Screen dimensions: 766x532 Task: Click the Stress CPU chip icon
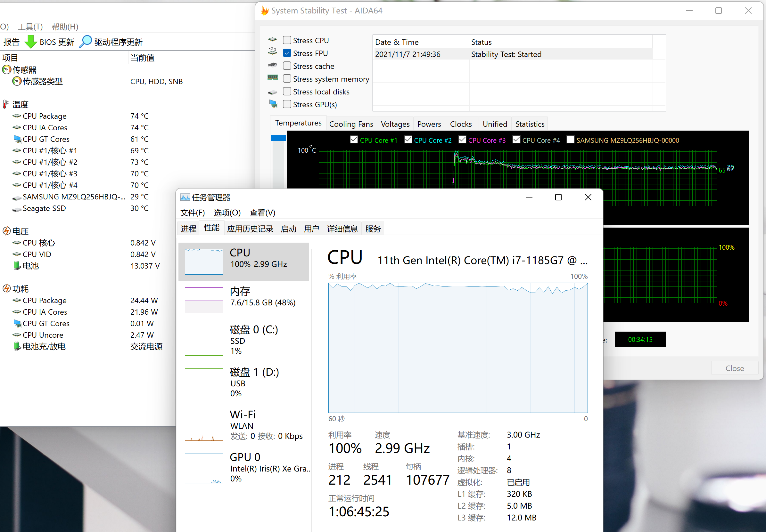point(273,40)
